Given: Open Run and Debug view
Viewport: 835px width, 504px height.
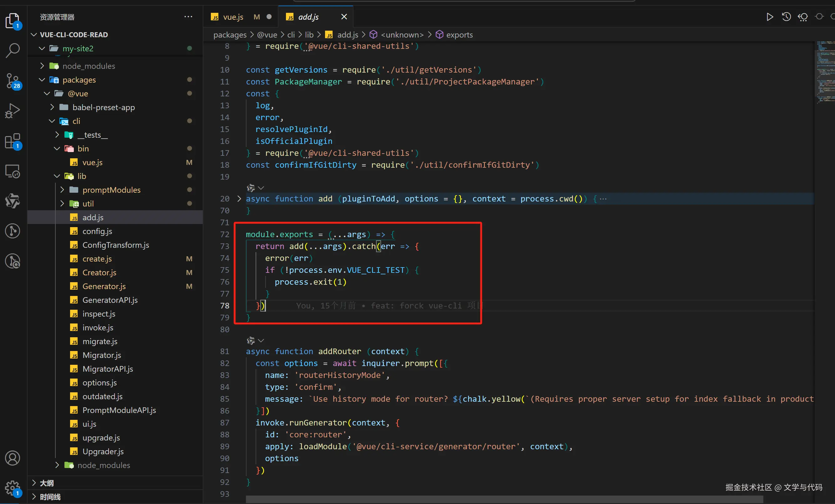Looking at the screenshot, I should pos(13,111).
